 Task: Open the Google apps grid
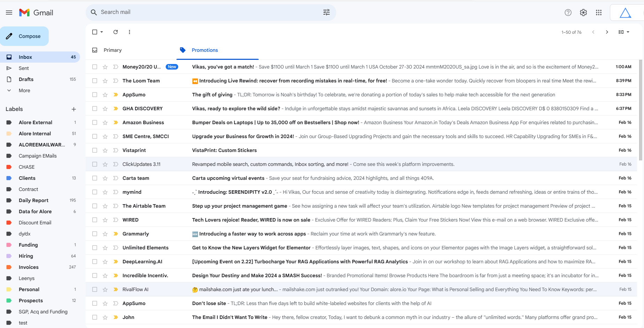(x=599, y=12)
